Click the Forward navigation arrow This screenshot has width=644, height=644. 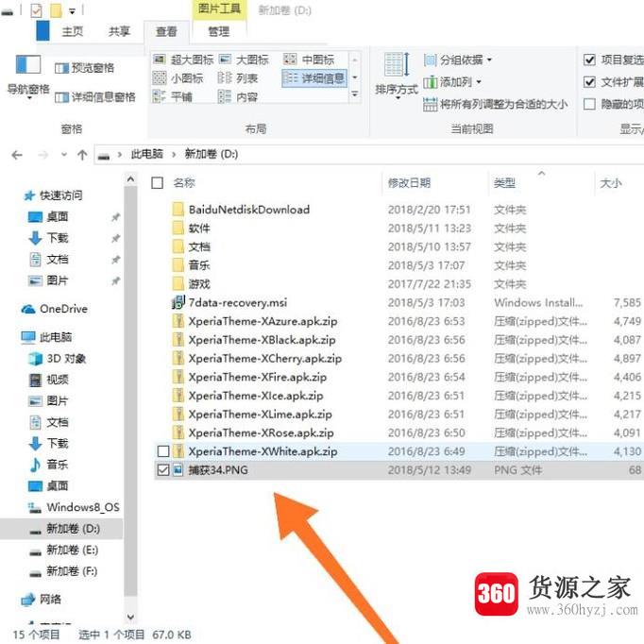(42, 155)
